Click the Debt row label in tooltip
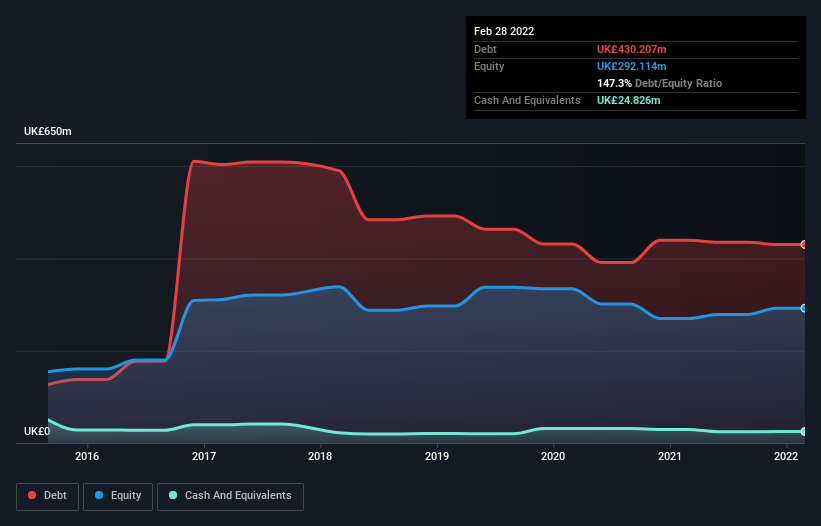This screenshot has width=821, height=526. click(x=485, y=49)
